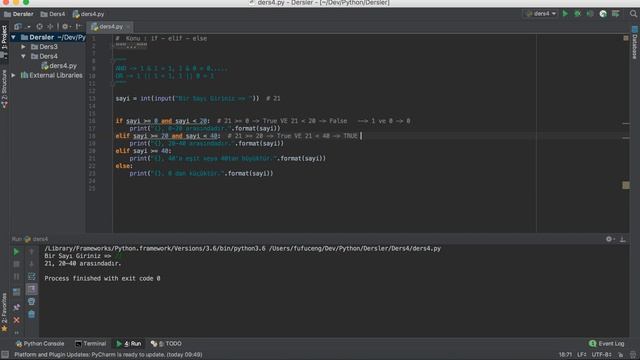
Task: Collapse the Dersler root folder
Action: tap(13, 37)
